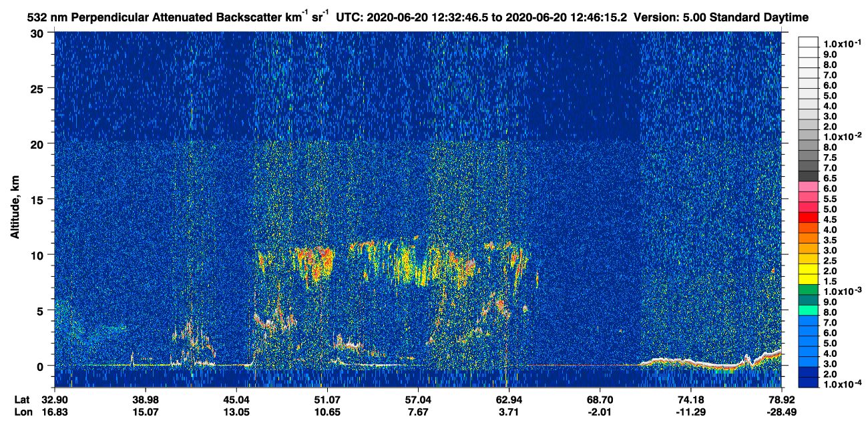Click the colorbar label 1.5
The height and width of the screenshot is (445, 868).
point(831,280)
